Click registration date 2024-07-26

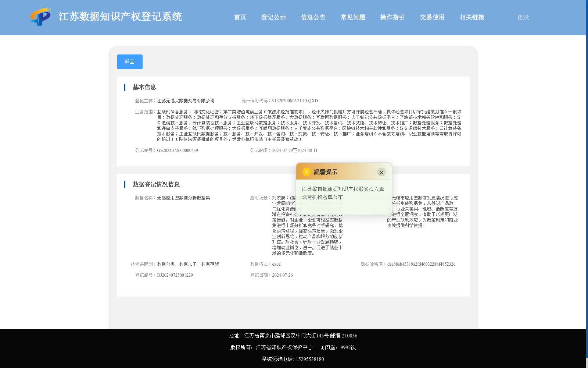[282, 275]
